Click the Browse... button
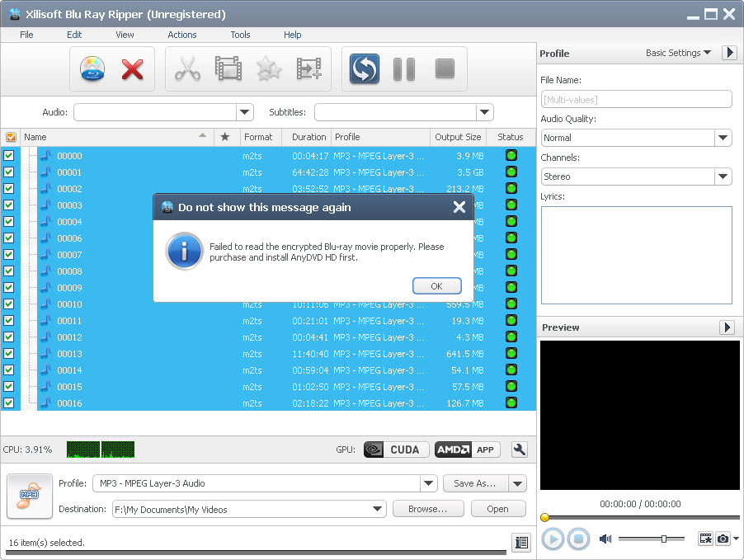The height and width of the screenshot is (560, 744). pos(428,509)
